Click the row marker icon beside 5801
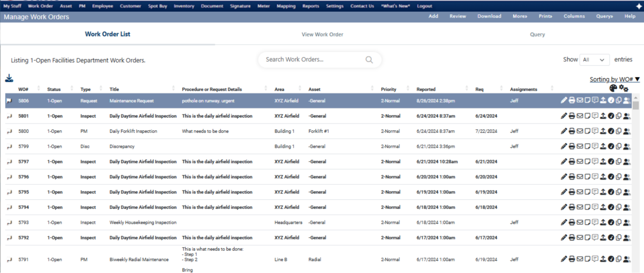The width and height of the screenshot is (644, 273). 9,116
